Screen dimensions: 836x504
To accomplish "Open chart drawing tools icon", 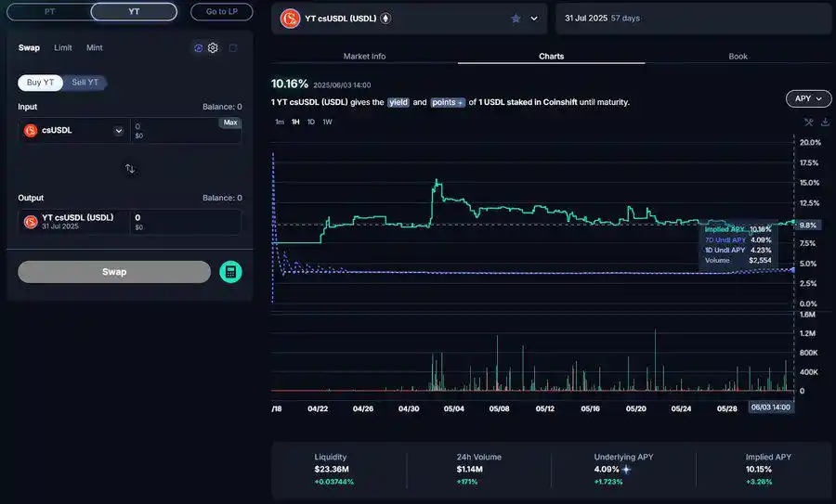I will pos(808,122).
